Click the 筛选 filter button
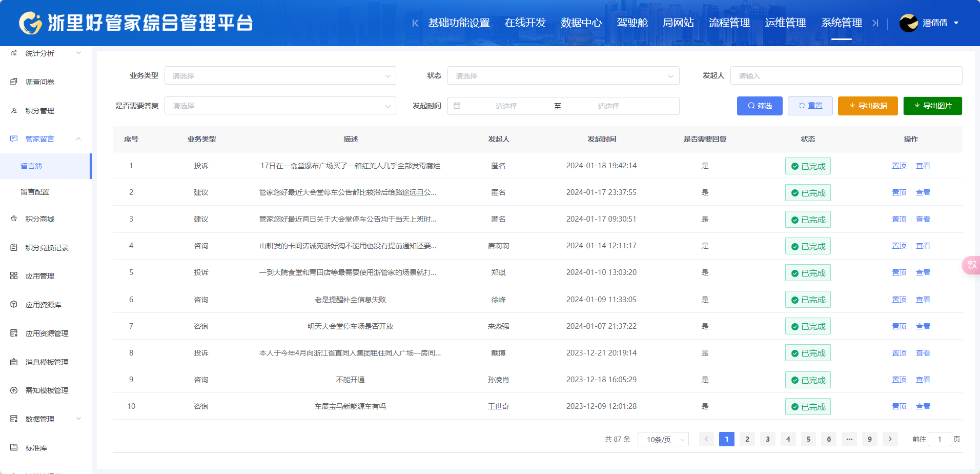 [x=760, y=106]
